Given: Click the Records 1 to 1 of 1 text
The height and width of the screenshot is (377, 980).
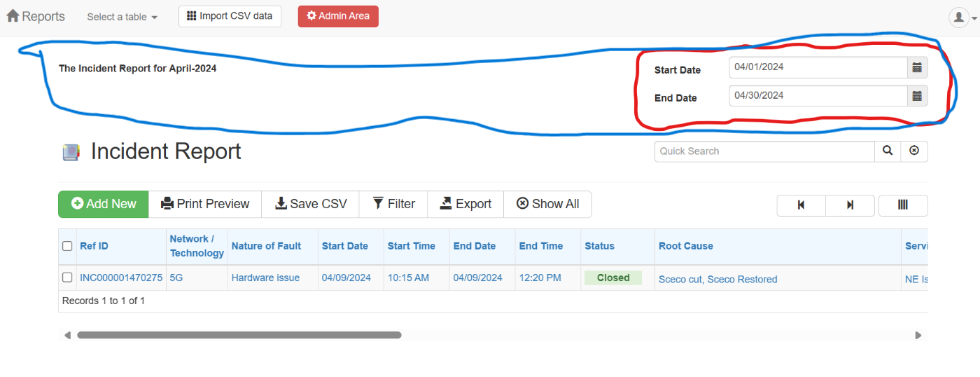Looking at the screenshot, I should click(104, 301).
